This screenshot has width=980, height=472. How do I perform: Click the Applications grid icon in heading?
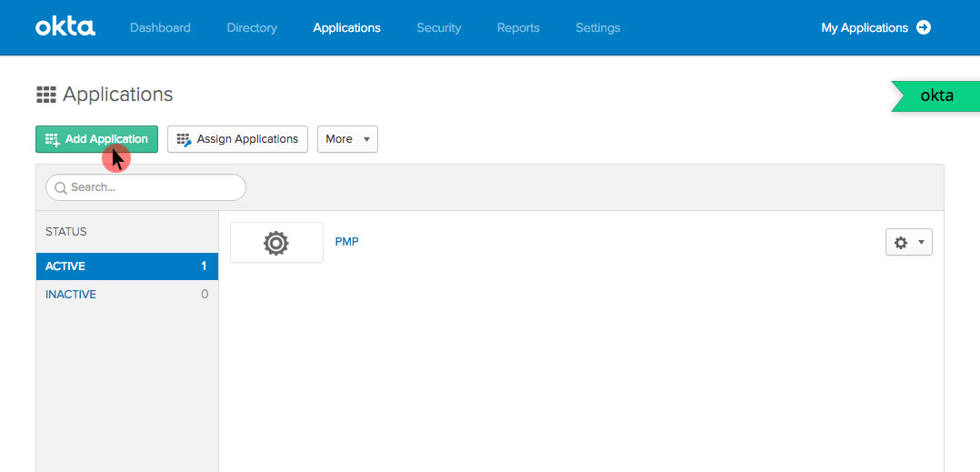point(46,95)
